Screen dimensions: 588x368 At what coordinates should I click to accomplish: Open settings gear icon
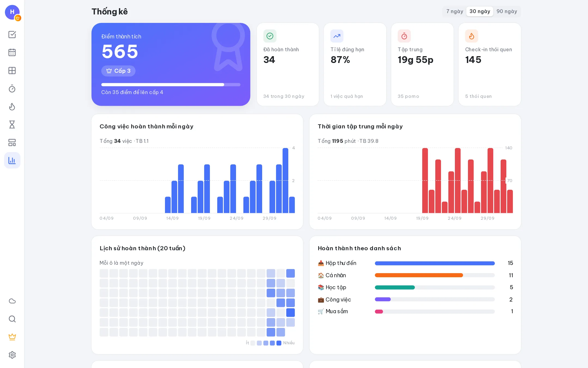(x=12, y=355)
